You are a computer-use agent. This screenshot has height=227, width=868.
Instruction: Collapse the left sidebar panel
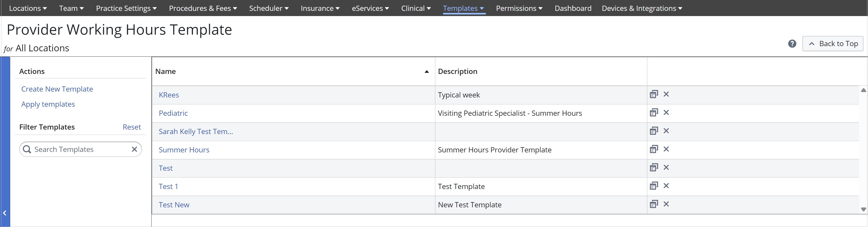point(5,213)
